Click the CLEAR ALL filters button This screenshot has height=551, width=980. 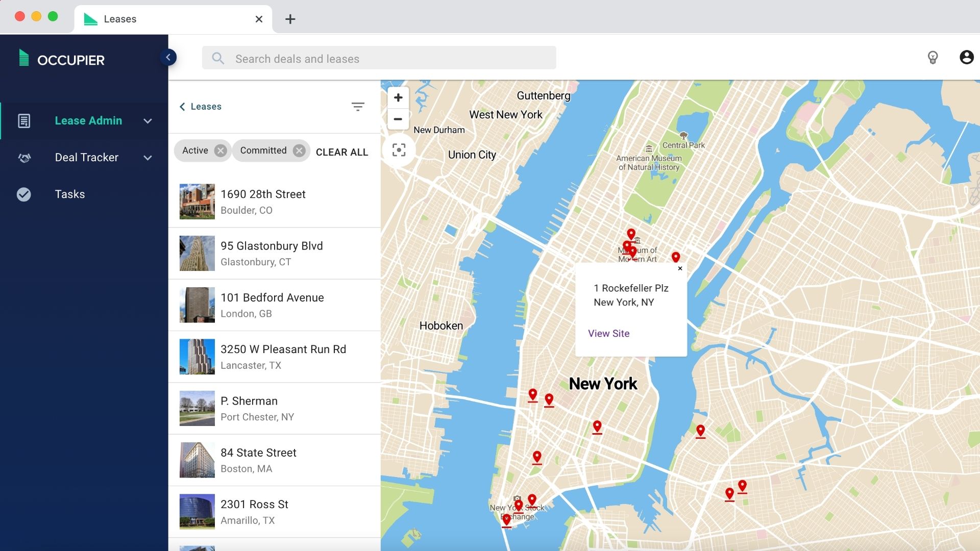point(342,152)
